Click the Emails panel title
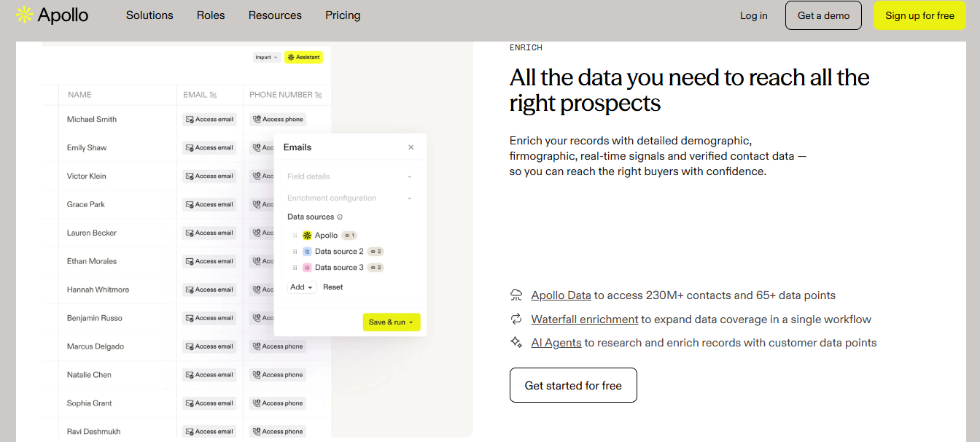 pos(297,147)
